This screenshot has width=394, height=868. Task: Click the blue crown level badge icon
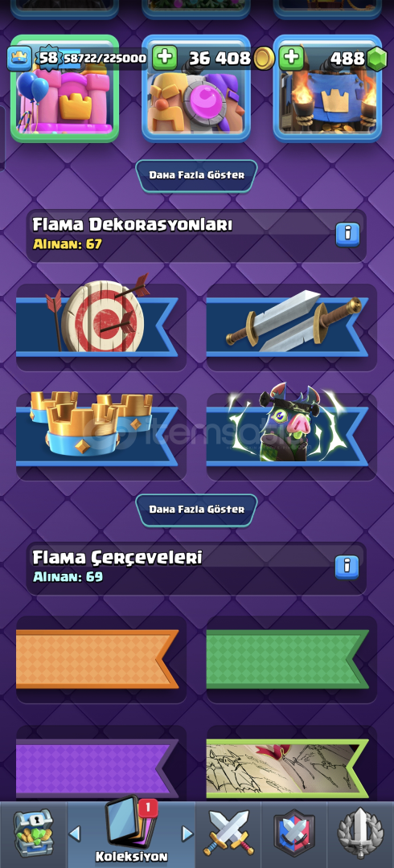tap(18, 58)
